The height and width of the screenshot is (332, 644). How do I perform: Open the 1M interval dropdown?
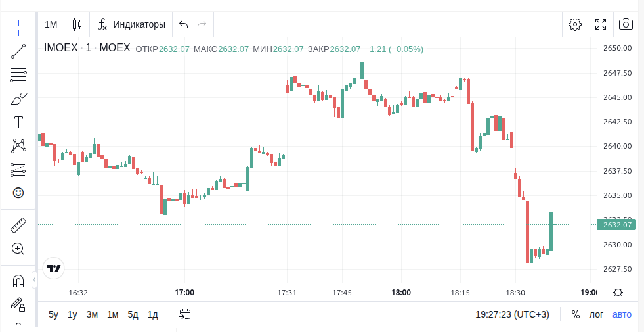click(x=51, y=24)
